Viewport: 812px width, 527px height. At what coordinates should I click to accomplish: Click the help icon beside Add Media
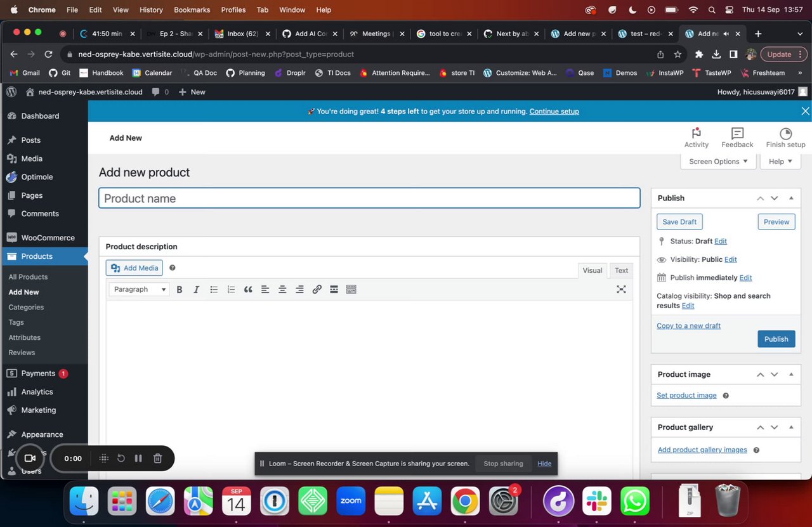172,268
